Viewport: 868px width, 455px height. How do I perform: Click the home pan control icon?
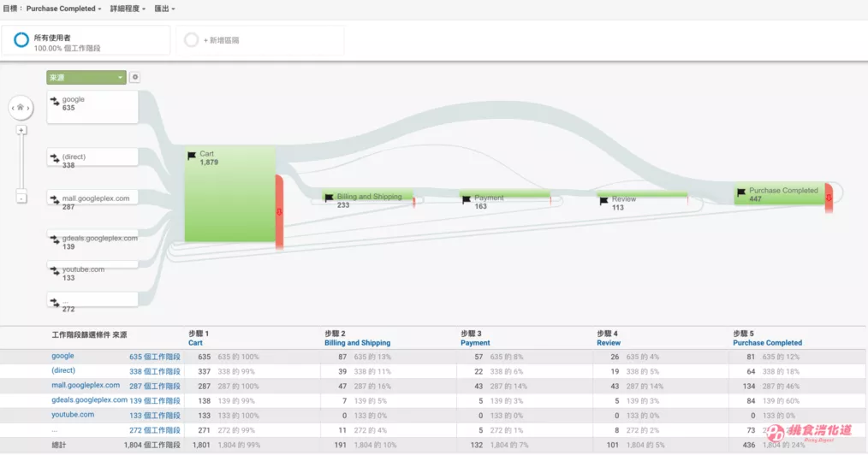(21, 107)
